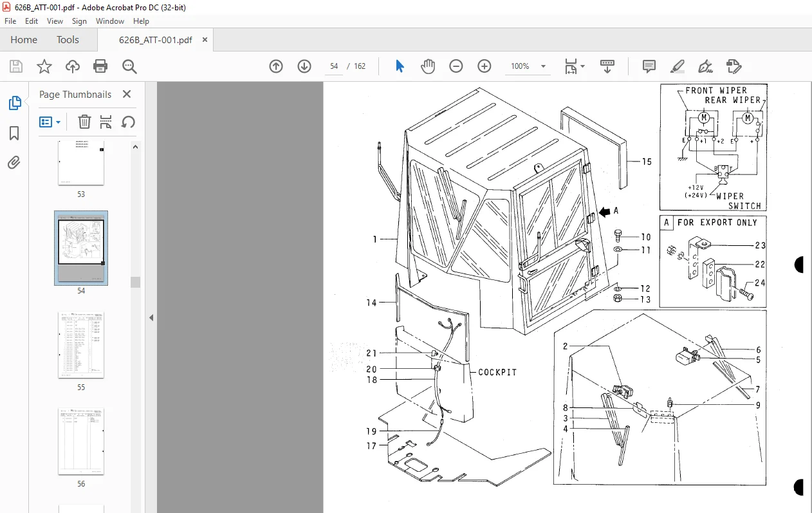812x513 pixels.
Task: Open thumbnails options menu dropdown
Action: point(50,122)
